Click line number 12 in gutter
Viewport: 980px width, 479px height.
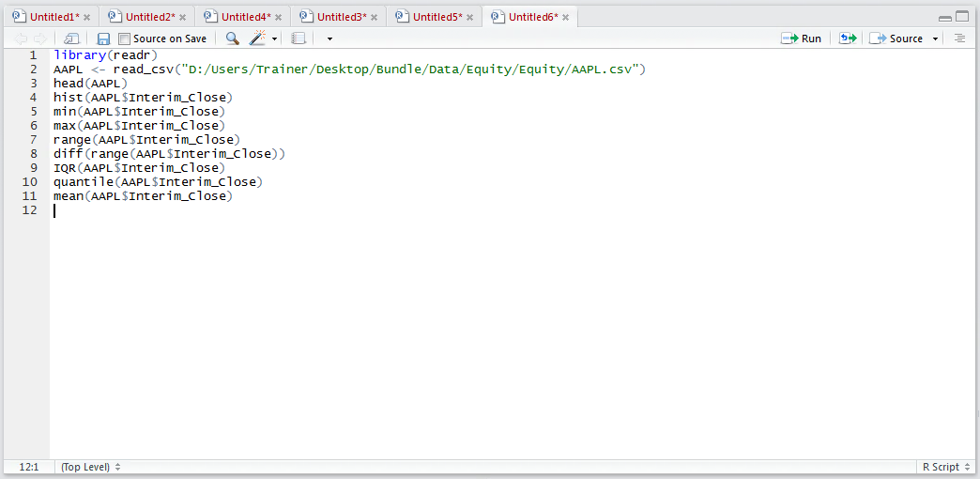[29, 210]
